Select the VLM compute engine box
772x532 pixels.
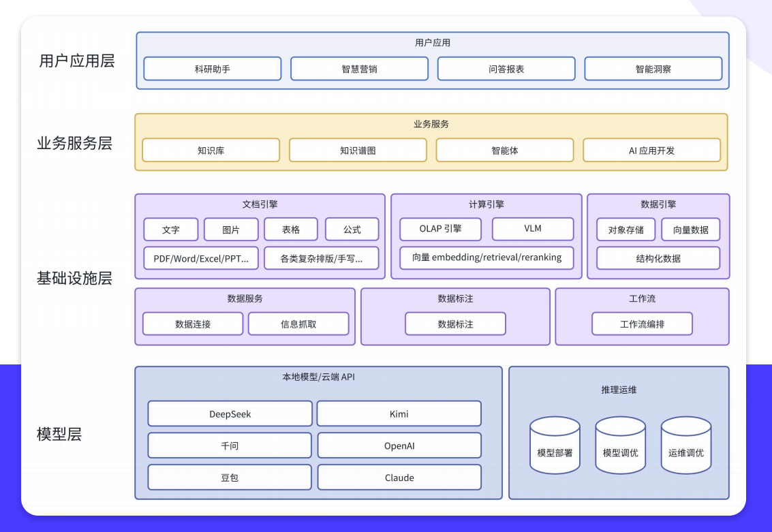(x=533, y=229)
